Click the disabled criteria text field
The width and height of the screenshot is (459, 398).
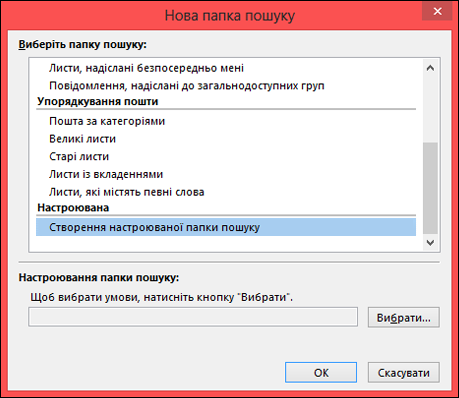(193, 317)
